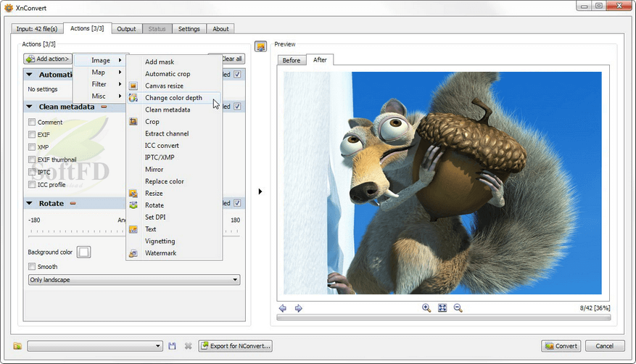This screenshot has width=636, height=364.
Task: Choose Change color depth from menu
Action: click(173, 98)
